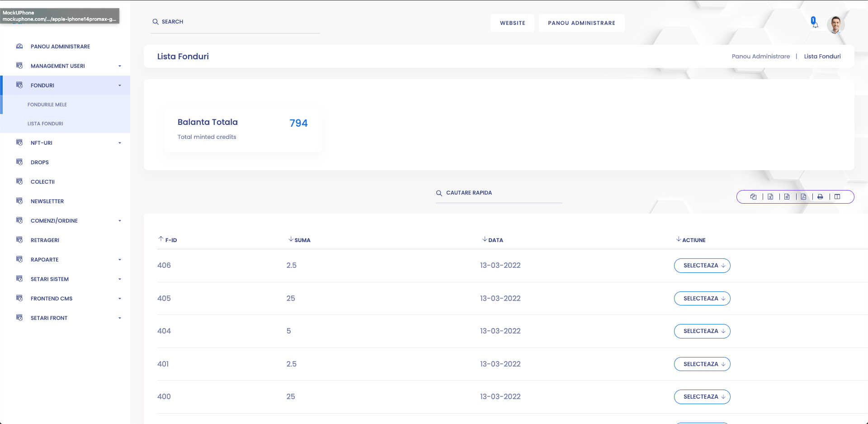
Task: Sort by the Actiune column header
Action: 691,240
